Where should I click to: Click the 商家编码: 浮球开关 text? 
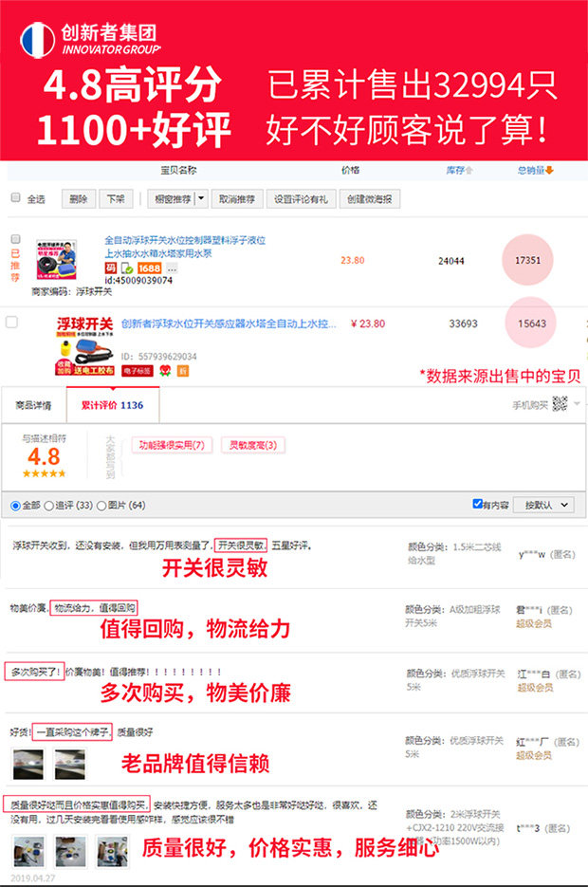[x=71, y=292]
